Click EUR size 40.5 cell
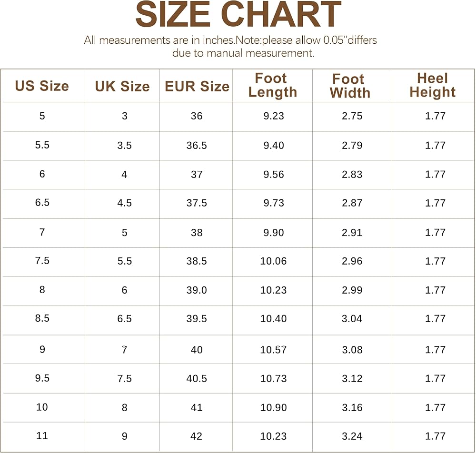This screenshot has width=476, height=453. (197, 379)
